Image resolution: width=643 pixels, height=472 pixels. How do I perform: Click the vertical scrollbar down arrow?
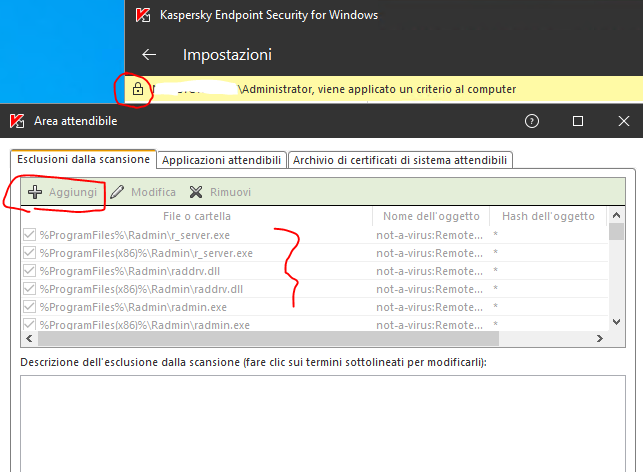pos(616,322)
